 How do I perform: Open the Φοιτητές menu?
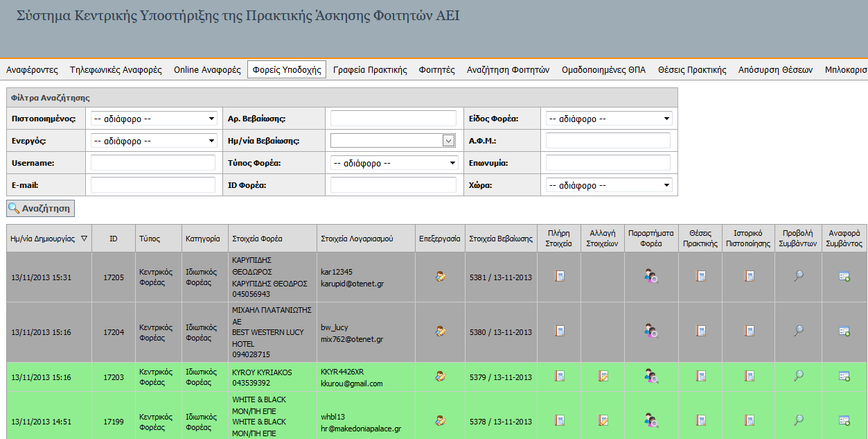436,70
